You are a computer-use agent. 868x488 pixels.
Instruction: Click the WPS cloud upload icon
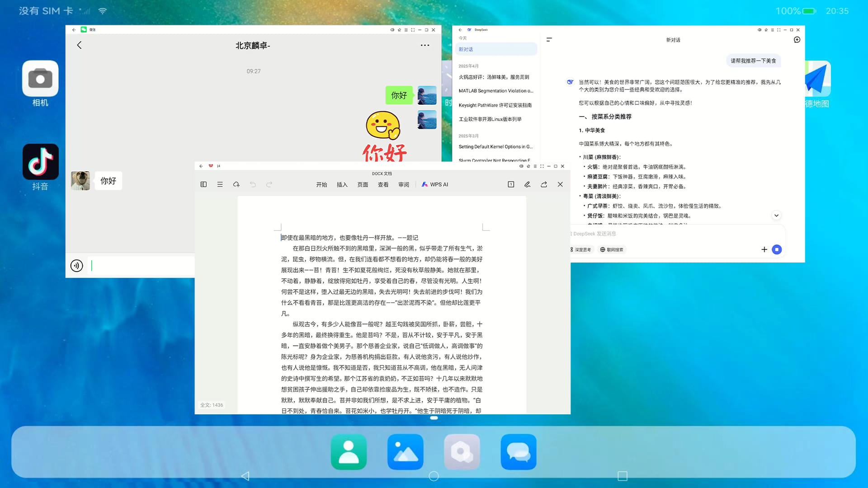pyautogui.click(x=236, y=184)
